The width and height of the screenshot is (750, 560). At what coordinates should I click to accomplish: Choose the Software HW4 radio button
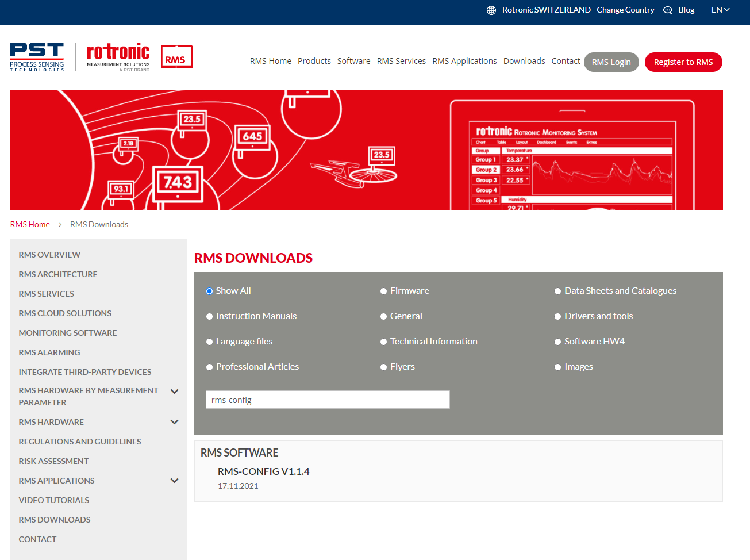click(x=557, y=342)
